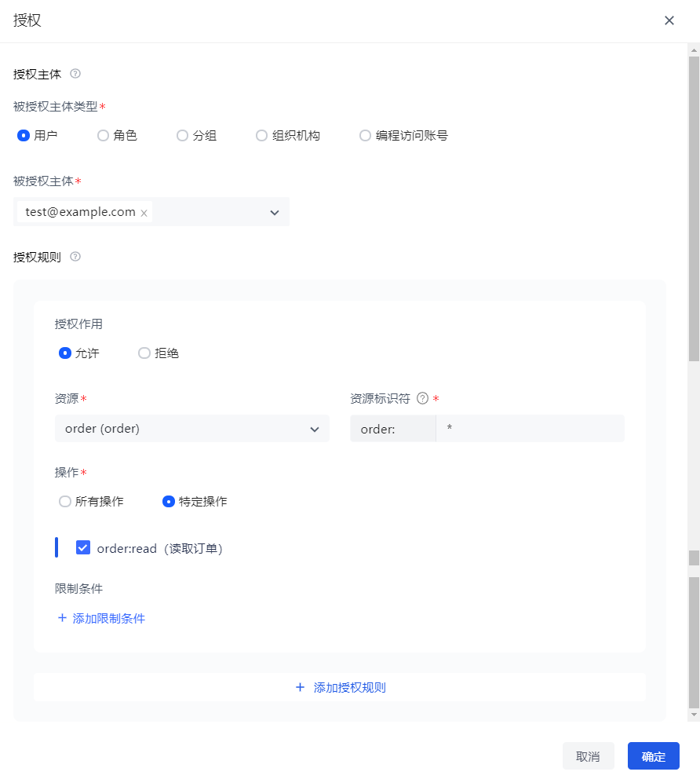This screenshot has height=779, width=700.
Task: Select 编程访问账号 radio button
Action: coord(365,135)
